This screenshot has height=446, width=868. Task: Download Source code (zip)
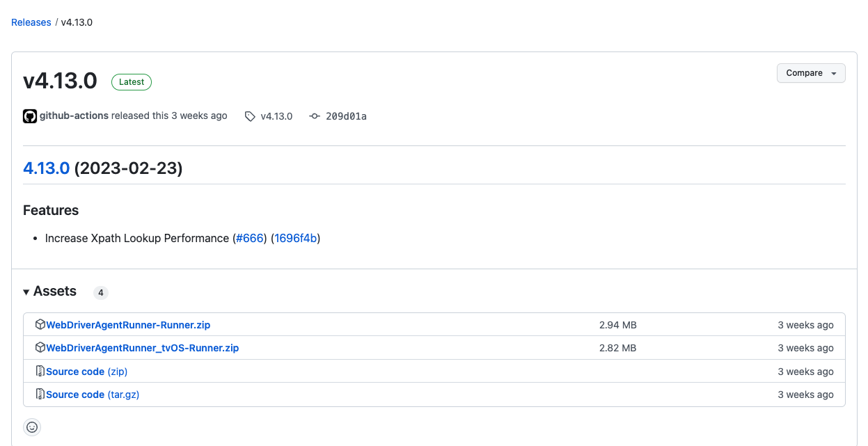coord(86,372)
